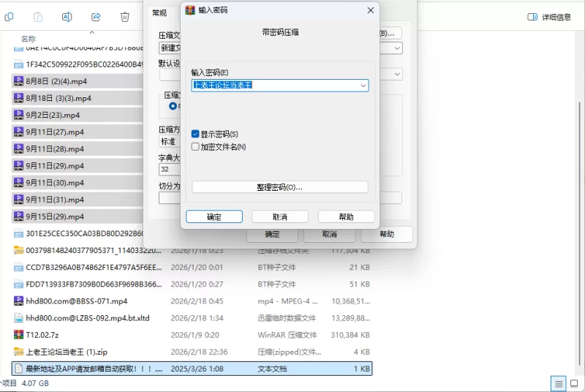Click into the 输入密码 password field
585x392 pixels.
[274, 86]
